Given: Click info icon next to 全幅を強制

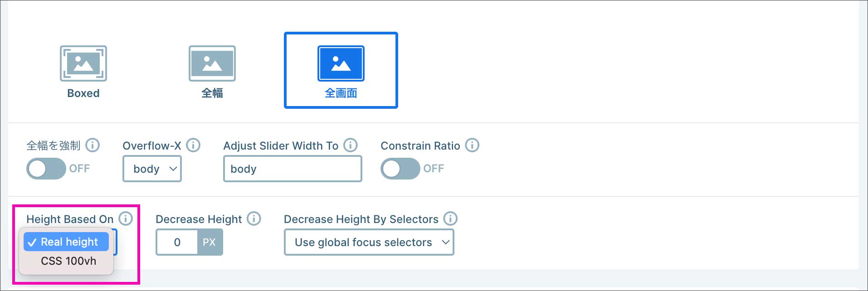Looking at the screenshot, I should (93, 145).
